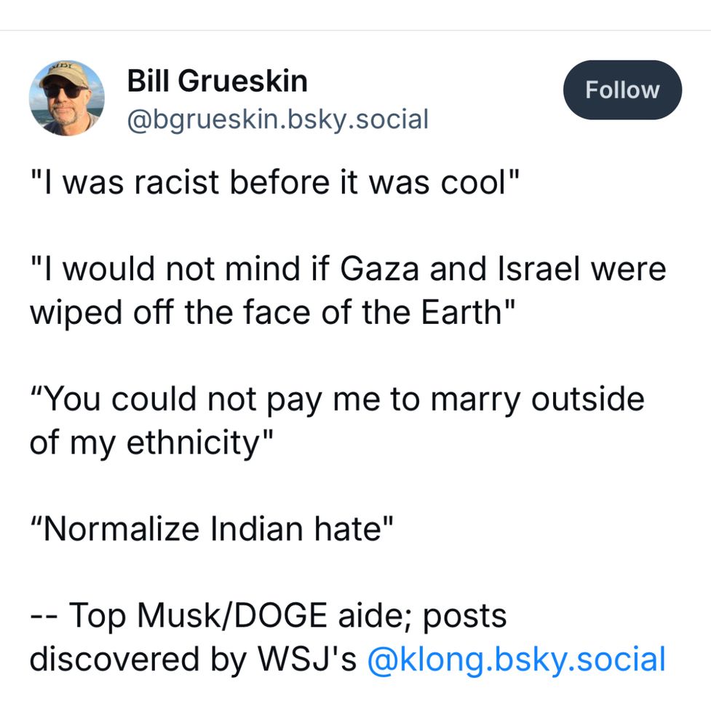Screen dimensions: 711x728
Task: Click the words "discovered by WSJ's"
Action: [193, 659]
